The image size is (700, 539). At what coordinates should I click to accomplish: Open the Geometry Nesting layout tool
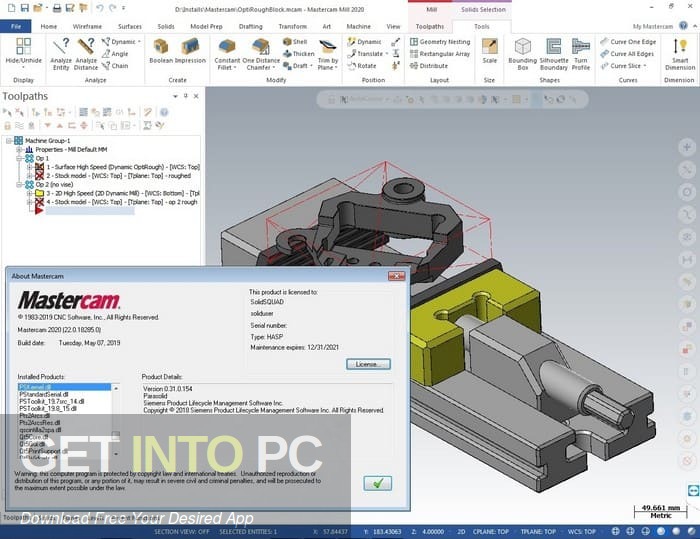tap(440, 42)
